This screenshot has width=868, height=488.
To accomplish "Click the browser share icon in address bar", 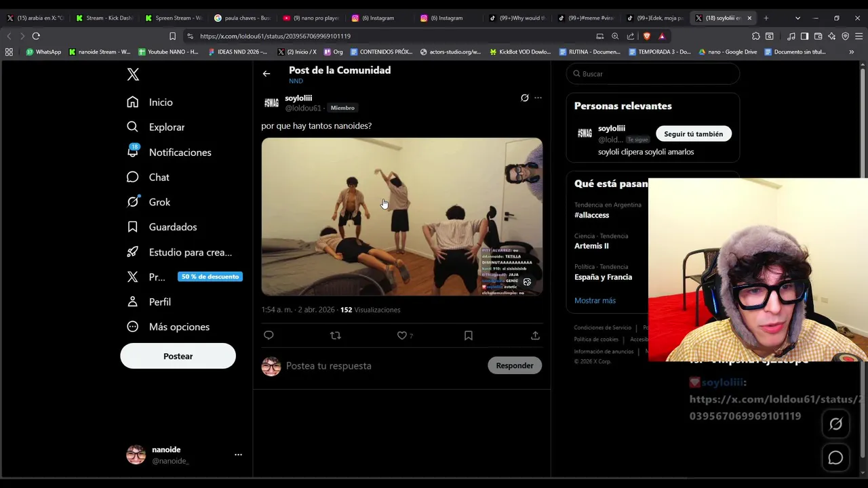I will [x=631, y=36].
